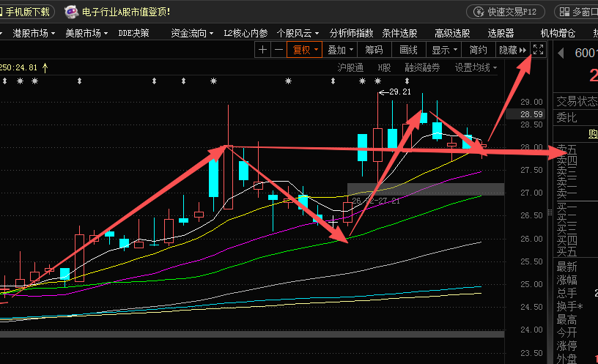Image resolution: width=598 pixels, height=364 pixels.
Task: Expand the 美股市场 menu
Action: (x=86, y=33)
